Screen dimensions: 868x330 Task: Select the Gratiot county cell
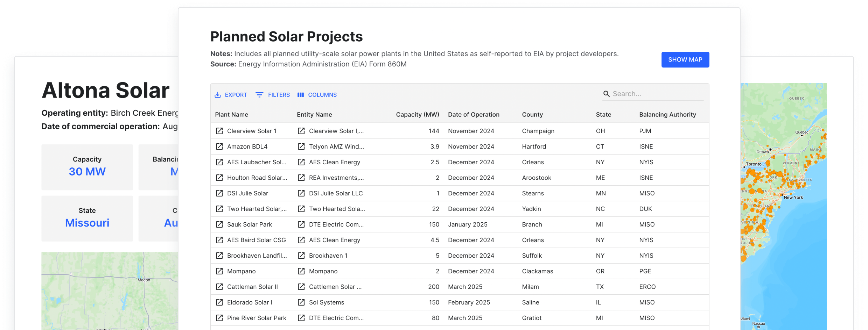pyautogui.click(x=532, y=318)
